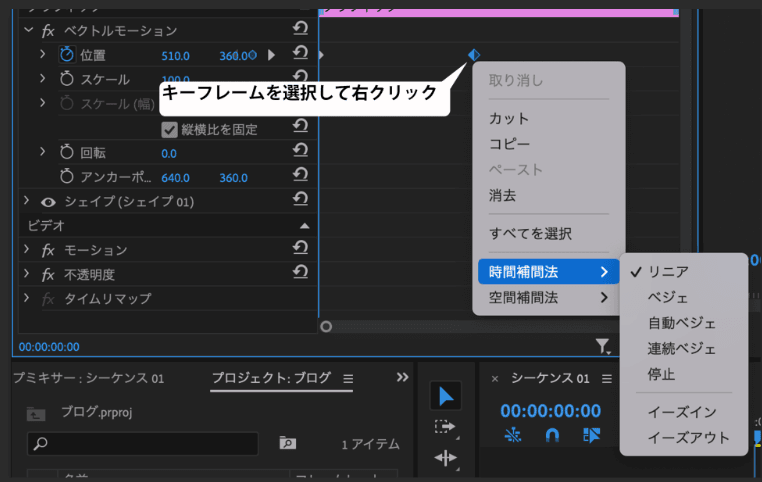Uncheck the 縦横比を固定 checkbox
Viewport: 762px width, 482px height.
[170, 129]
